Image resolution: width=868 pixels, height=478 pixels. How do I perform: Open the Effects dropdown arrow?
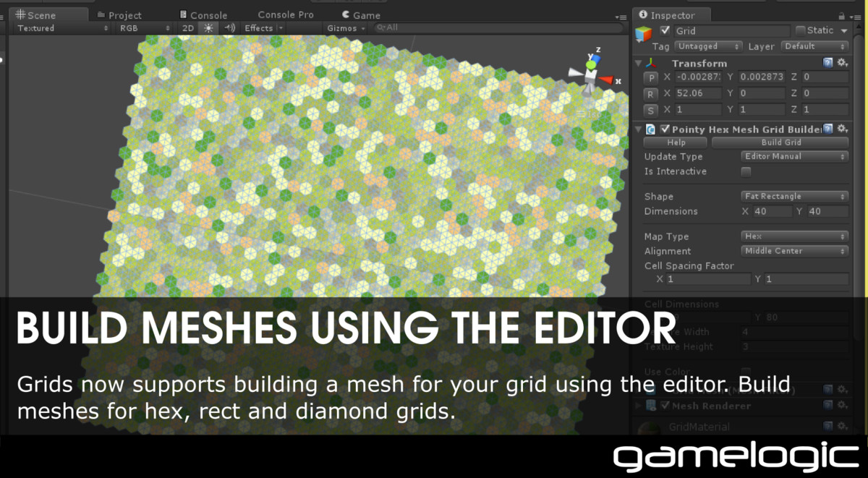pos(281,28)
